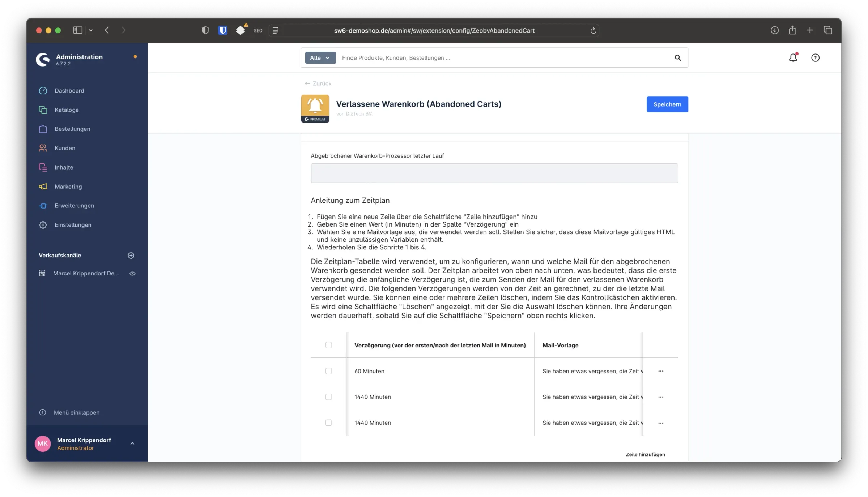Click the product search input field
The image size is (868, 497).
click(x=470, y=57)
